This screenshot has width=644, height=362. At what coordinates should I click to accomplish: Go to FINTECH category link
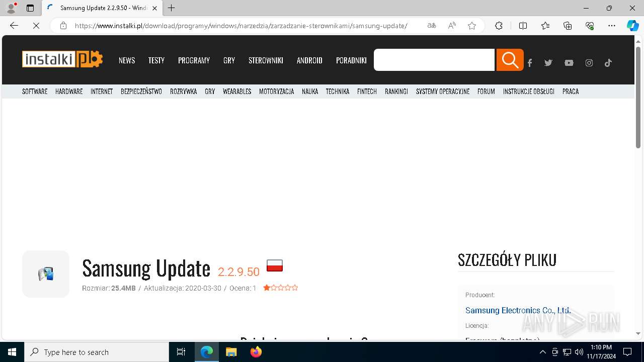[x=367, y=92]
